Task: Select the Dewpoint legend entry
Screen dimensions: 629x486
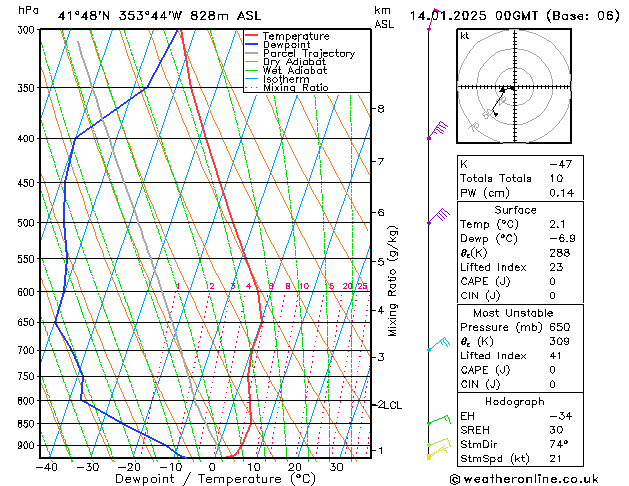Action: (x=278, y=45)
